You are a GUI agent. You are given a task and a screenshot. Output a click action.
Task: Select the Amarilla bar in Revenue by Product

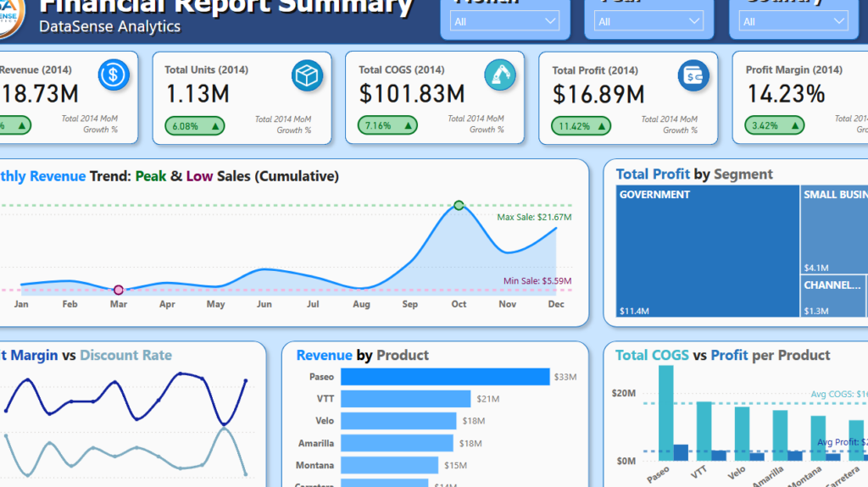397,443
